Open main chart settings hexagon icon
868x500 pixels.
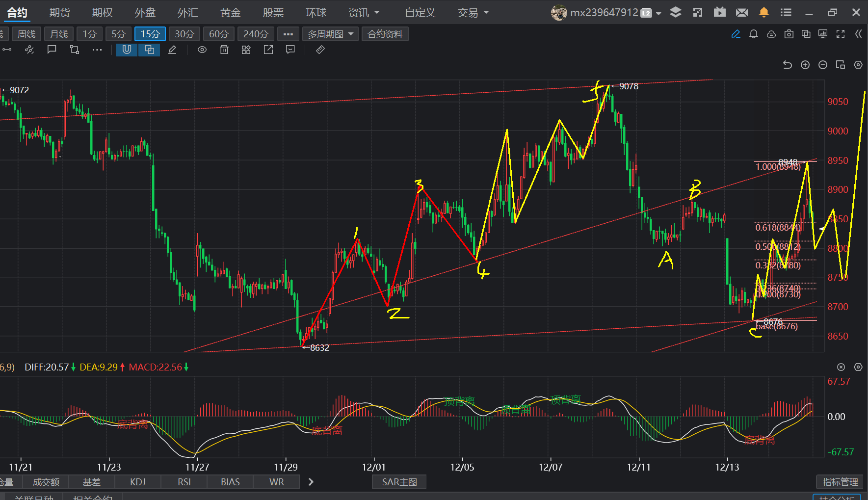858,65
